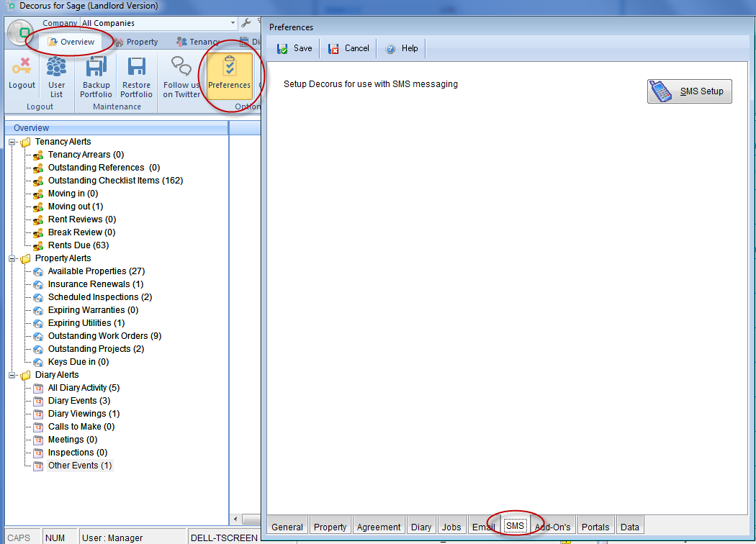Click the icon beside Tenancy Arrears
Screen dimensions: 756x544
point(38,155)
